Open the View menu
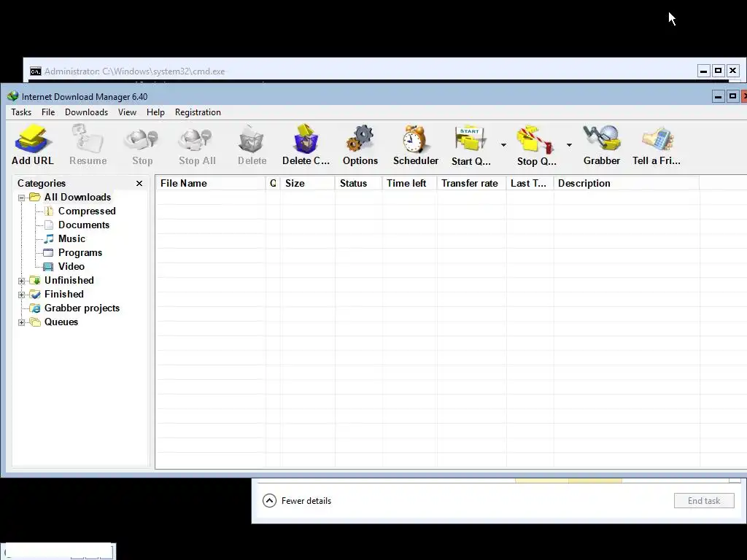The height and width of the screenshot is (560, 747). 127,112
